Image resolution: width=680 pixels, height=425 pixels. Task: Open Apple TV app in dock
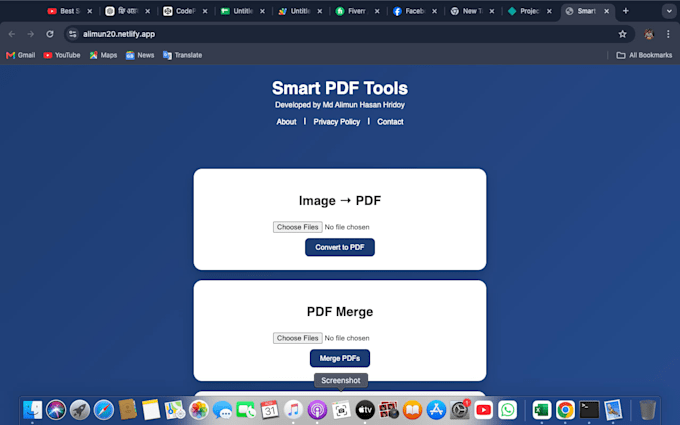(x=365, y=410)
